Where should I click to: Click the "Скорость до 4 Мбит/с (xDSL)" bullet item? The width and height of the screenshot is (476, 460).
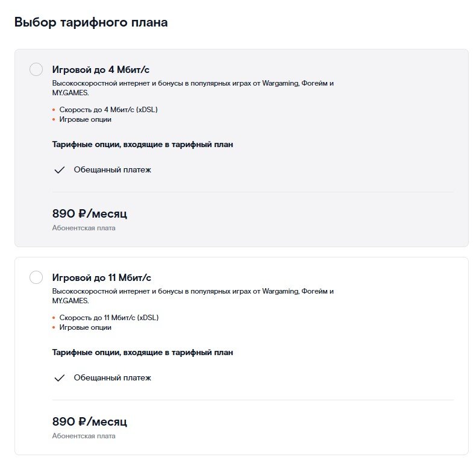pos(108,110)
